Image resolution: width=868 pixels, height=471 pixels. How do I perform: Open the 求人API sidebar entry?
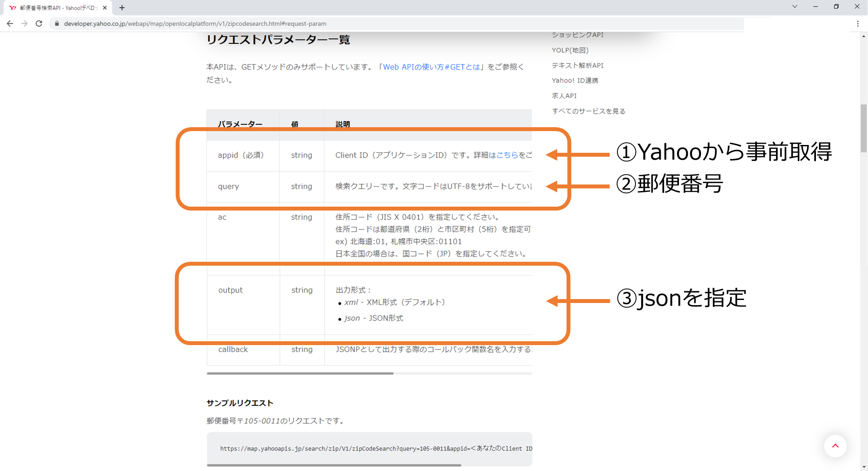click(564, 96)
